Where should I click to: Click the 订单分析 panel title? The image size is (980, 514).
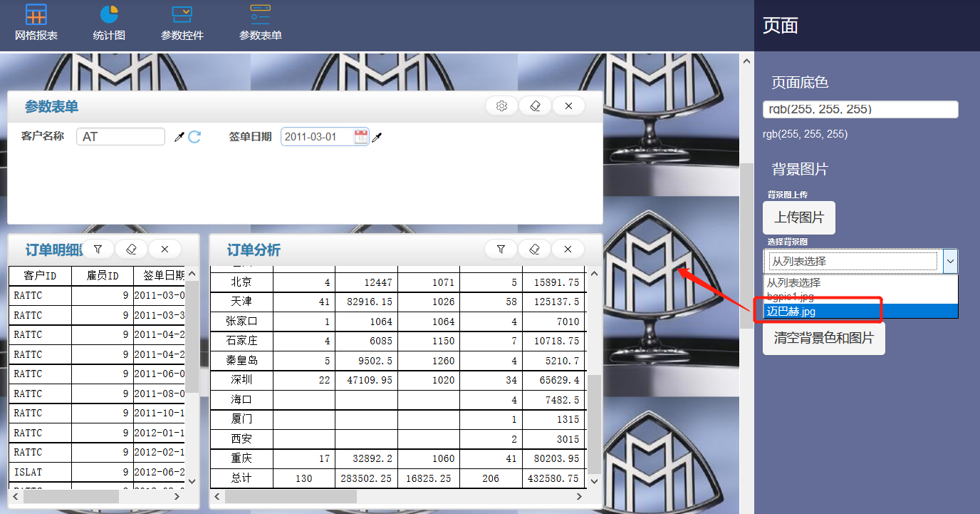point(254,250)
